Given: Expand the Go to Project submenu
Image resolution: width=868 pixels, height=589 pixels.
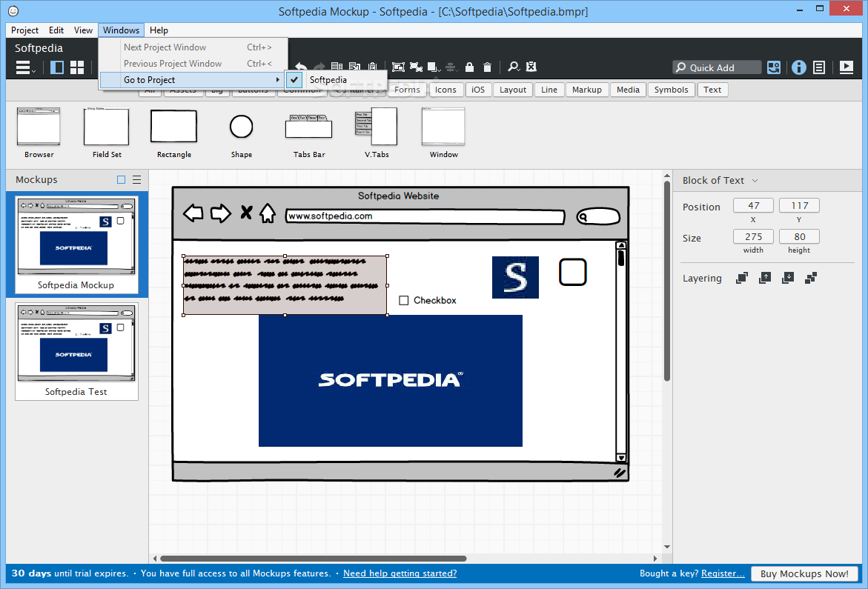Looking at the screenshot, I should click(x=192, y=80).
